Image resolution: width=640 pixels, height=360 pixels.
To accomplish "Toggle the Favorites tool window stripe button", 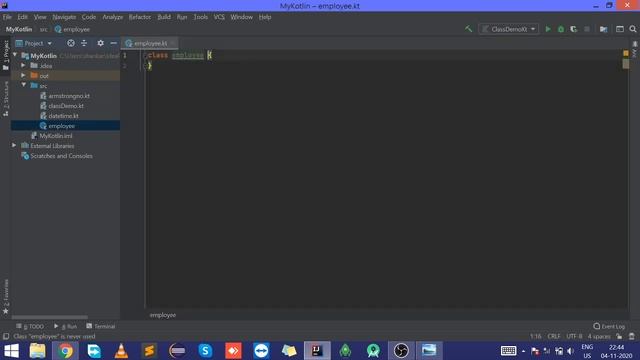I will (x=6, y=297).
